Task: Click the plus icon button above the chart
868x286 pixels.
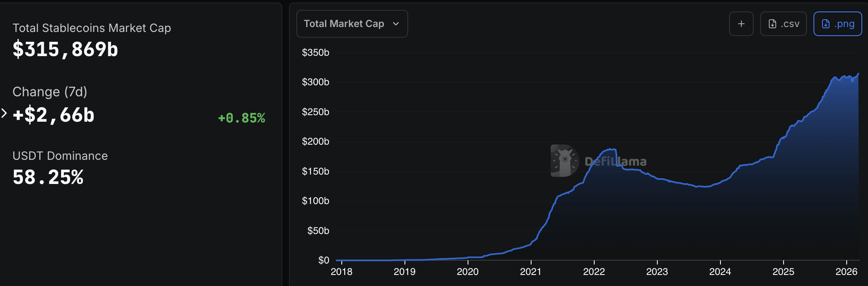Action: coord(741,24)
